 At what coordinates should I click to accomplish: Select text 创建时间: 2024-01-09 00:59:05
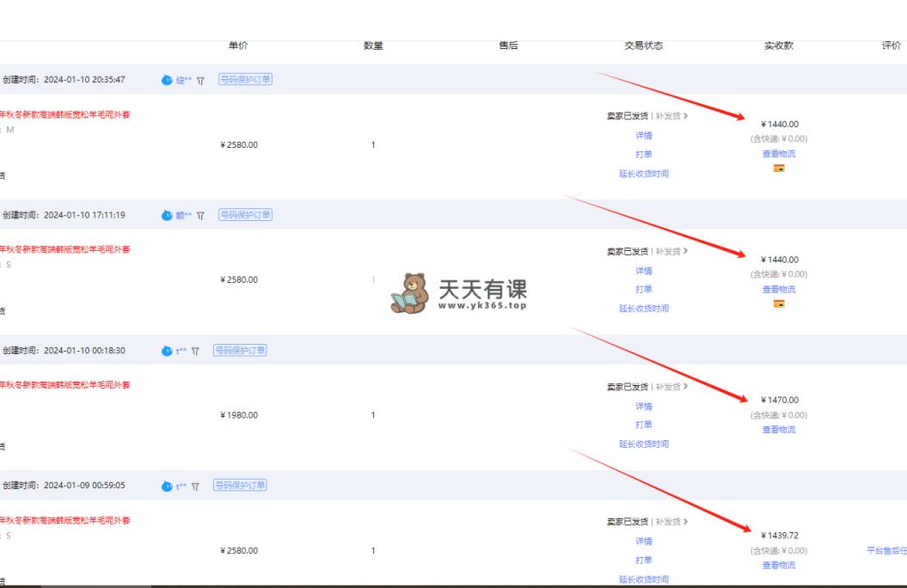coord(63,486)
